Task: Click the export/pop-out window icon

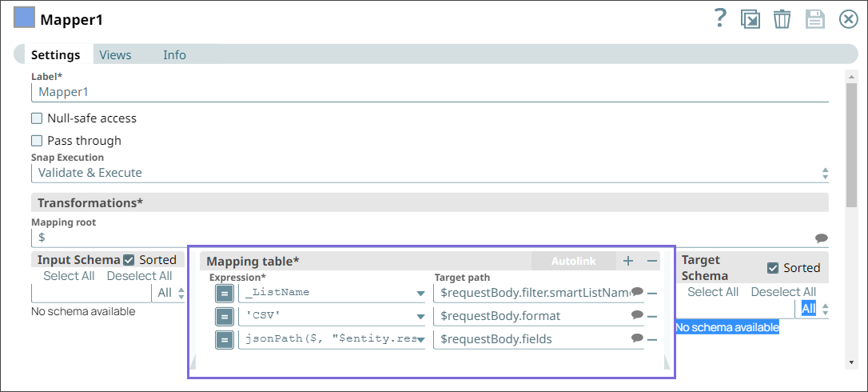Action: pos(751,19)
